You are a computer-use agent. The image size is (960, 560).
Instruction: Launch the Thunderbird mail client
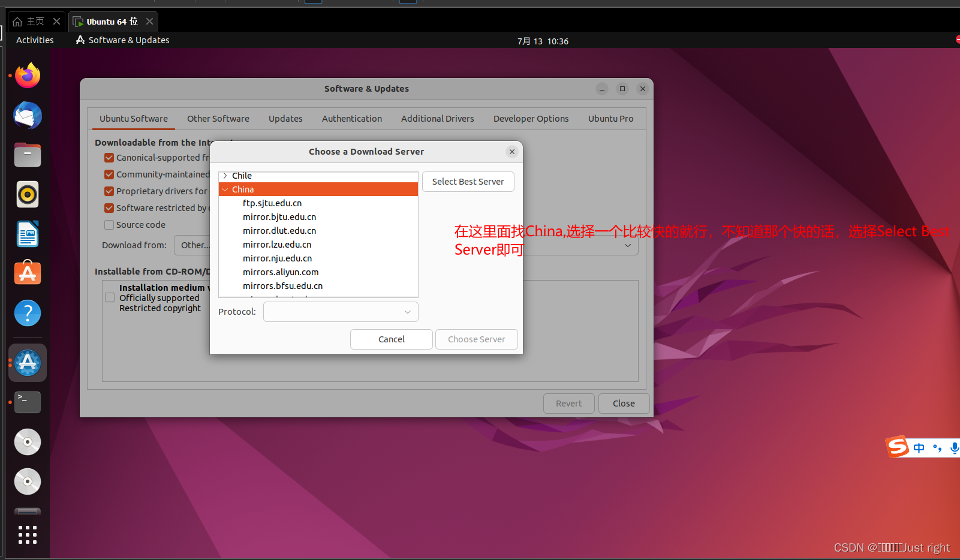coord(27,115)
